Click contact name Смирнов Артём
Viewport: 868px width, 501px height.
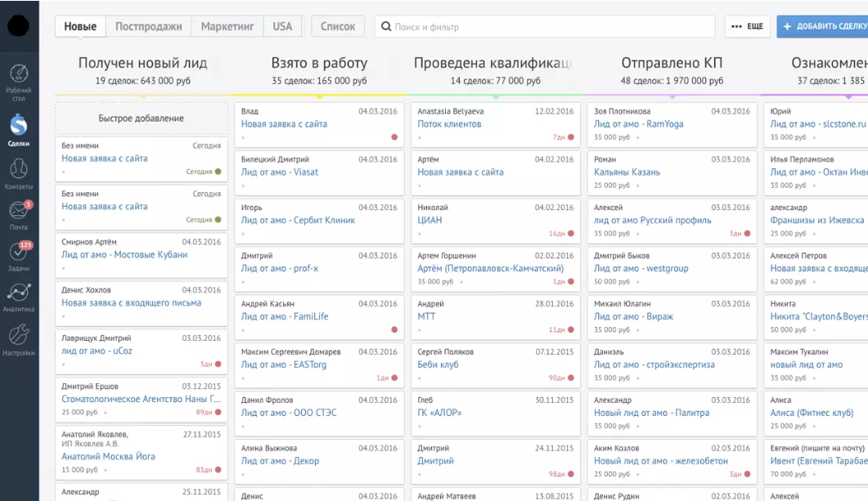89,242
